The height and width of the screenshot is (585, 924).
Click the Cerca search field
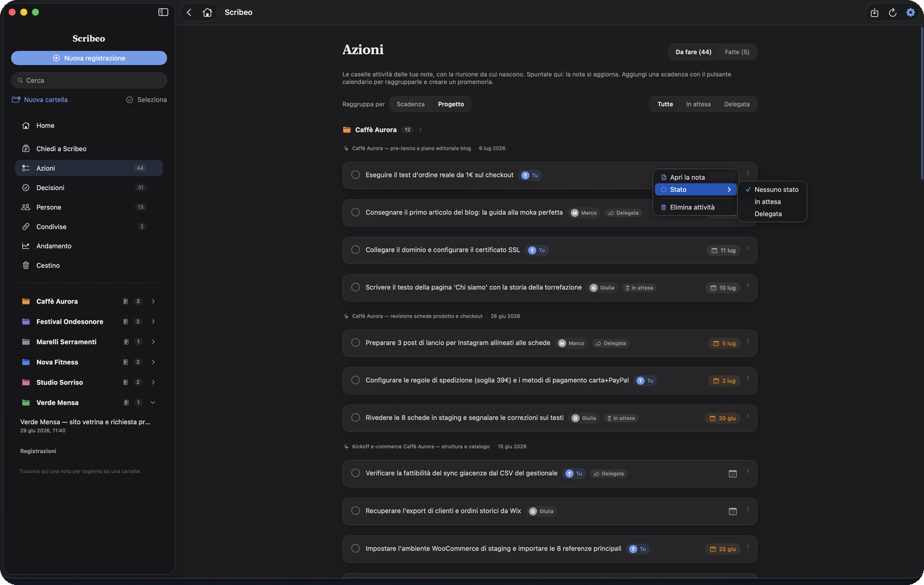89,80
